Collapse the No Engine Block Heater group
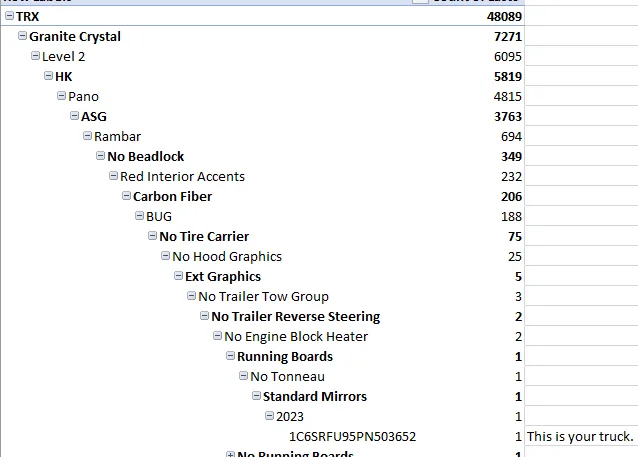This screenshot has height=457, width=638. (x=218, y=336)
